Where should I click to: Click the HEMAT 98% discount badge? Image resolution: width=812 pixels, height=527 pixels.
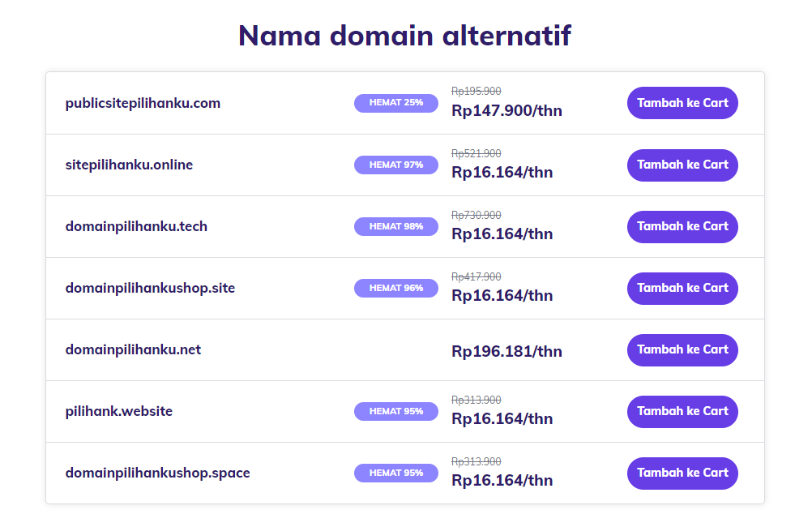(395, 226)
